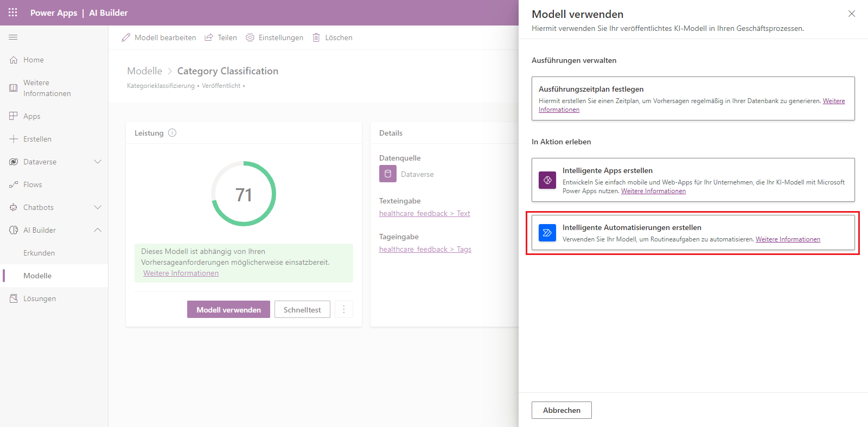
Task: Click the Teilen share icon
Action: [209, 37]
